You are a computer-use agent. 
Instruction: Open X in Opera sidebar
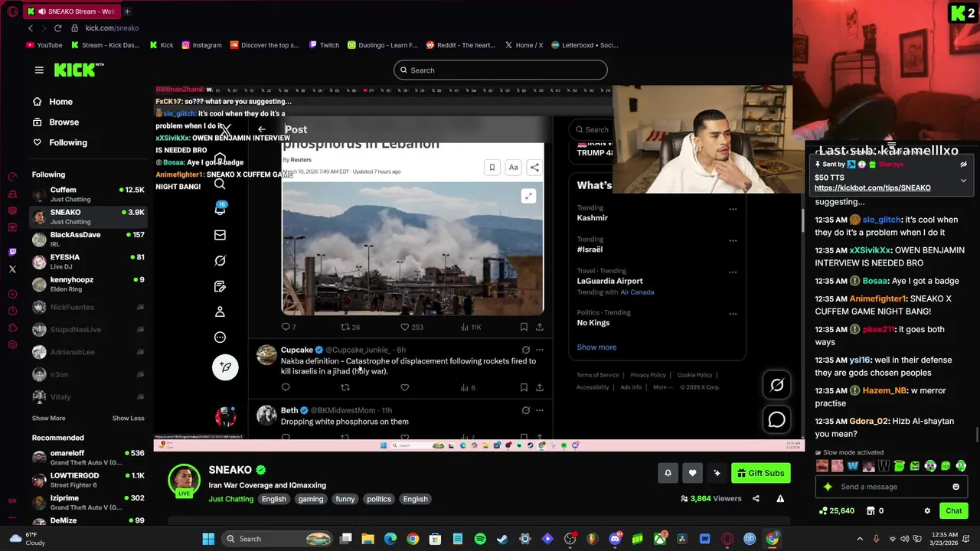(x=12, y=269)
